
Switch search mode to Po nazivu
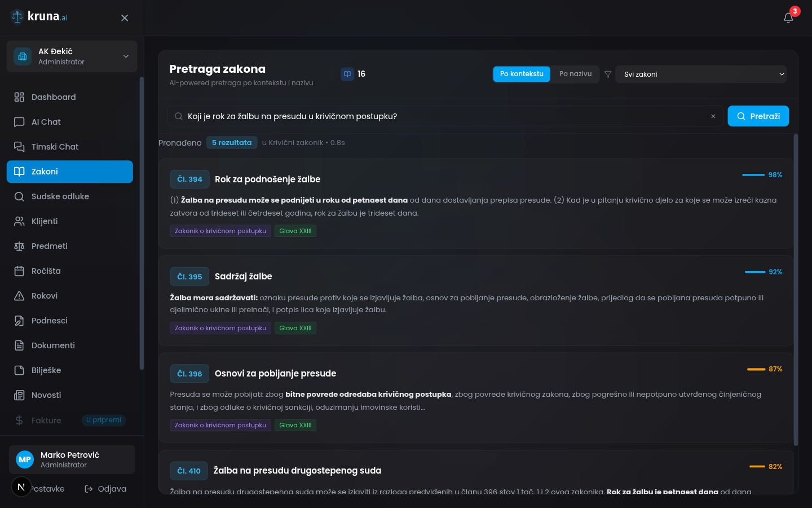[x=575, y=74]
